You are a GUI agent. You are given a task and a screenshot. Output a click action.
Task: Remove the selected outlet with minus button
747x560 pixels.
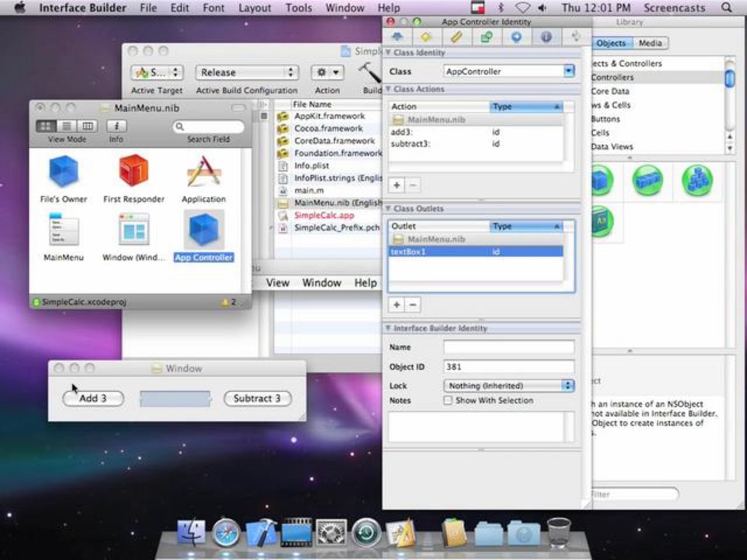413,305
